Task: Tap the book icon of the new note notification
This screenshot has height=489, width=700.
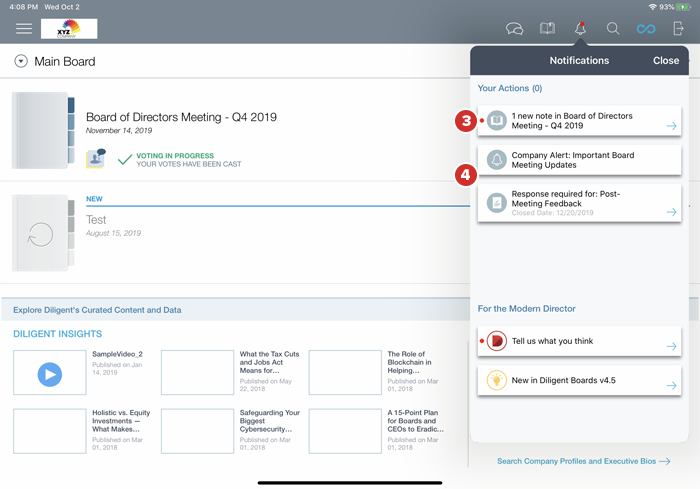Action: [x=496, y=121]
